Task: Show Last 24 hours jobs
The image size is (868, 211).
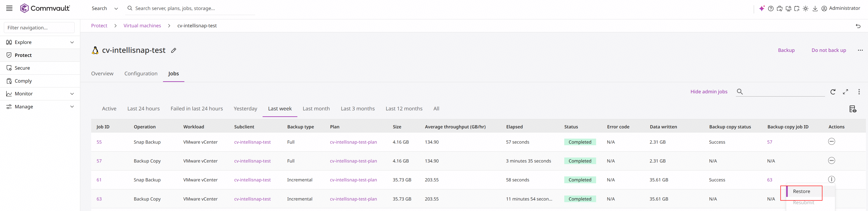Action: [143, 109]
